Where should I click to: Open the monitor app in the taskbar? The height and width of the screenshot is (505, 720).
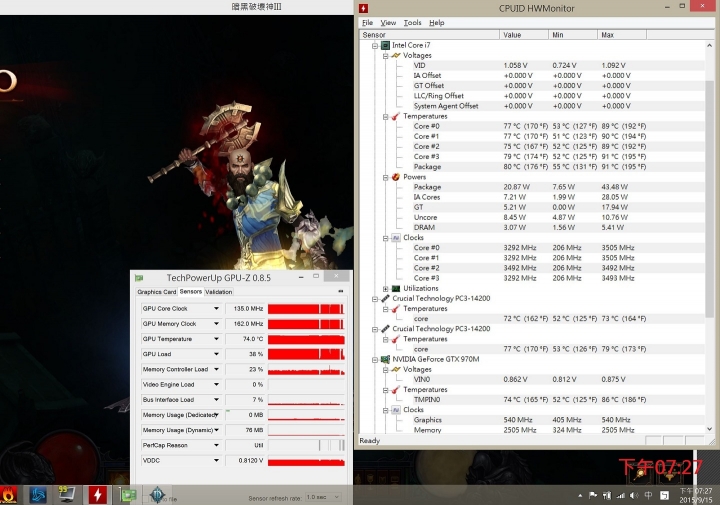tap(67, 495)
